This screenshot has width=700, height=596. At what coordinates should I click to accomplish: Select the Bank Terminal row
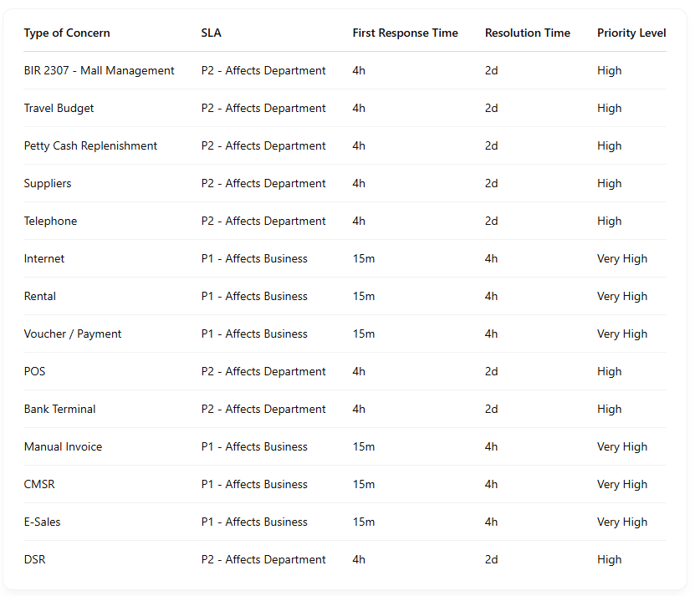(59, 410)
